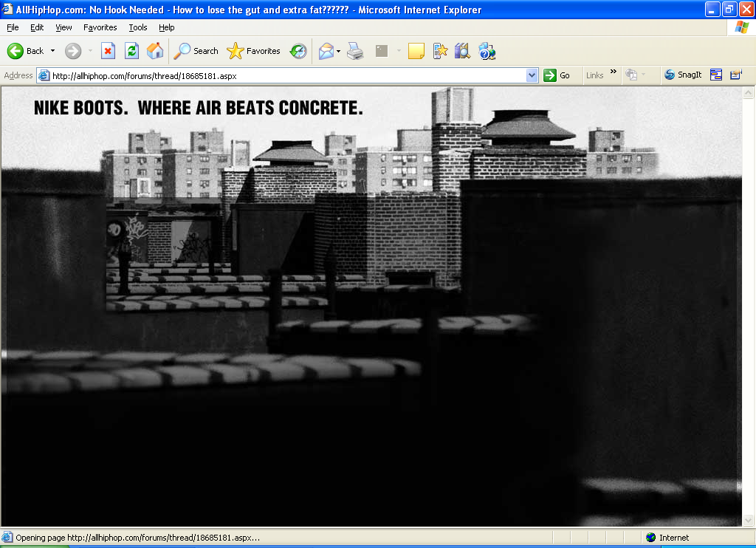Click the status bar page icon
This screenshot has width=756, height=548.
(x=7, y=538)
